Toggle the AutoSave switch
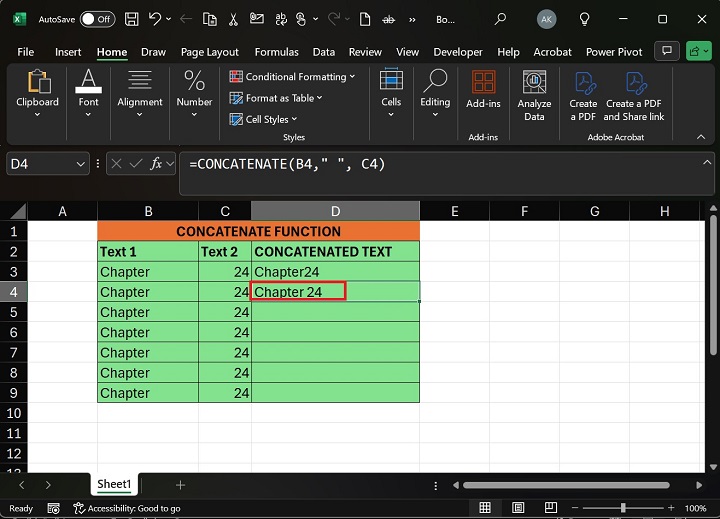 pos(97,19)
